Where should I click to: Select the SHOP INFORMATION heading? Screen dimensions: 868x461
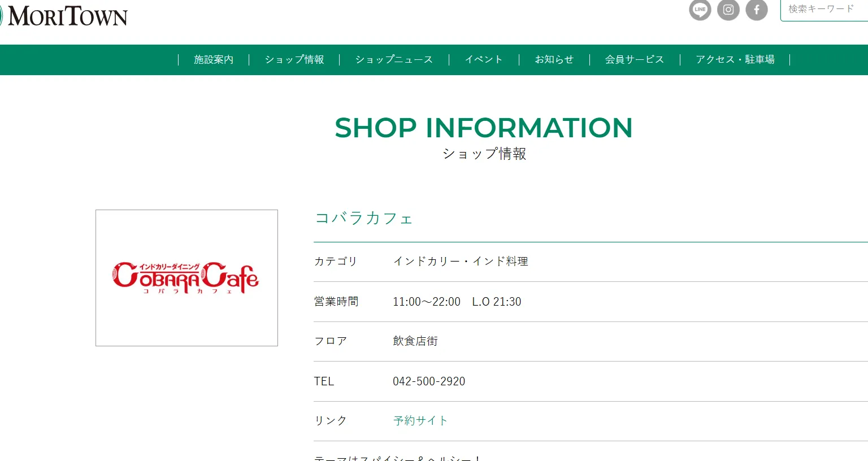(x=484, y=128)
